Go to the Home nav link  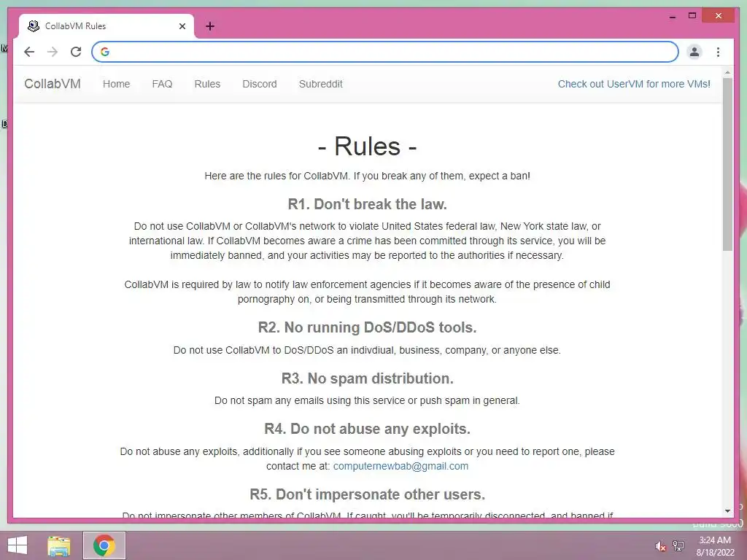(116, 84)
